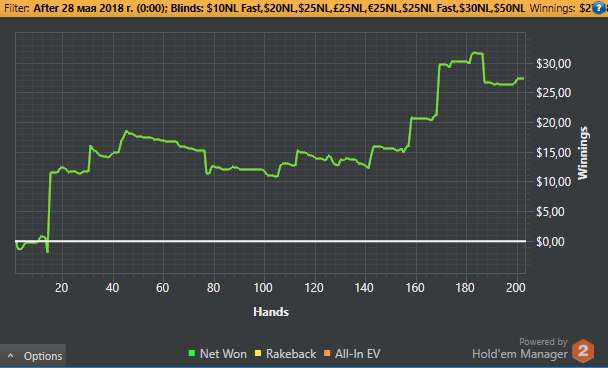The width and height of the screenshot is (608, 368).
Task: Expand the Options chevron arrow
Action: coord(10,356)
